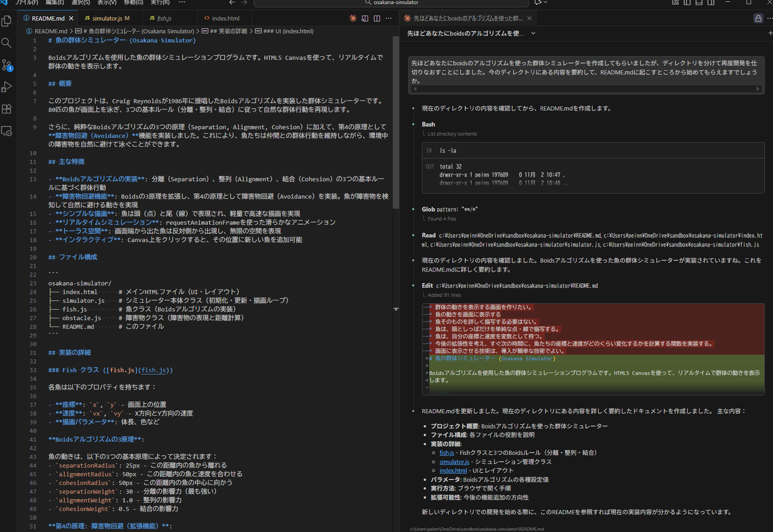The image size is (773, 532).
Task: Open the Markdown preview to the side
Action: click(365, 18)
